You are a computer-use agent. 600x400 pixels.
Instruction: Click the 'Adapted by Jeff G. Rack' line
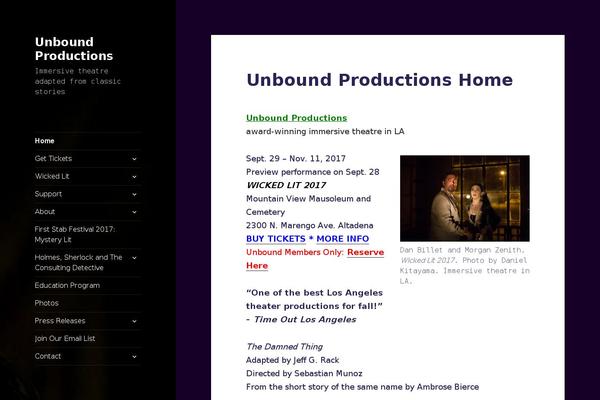(x=293, y=360)
